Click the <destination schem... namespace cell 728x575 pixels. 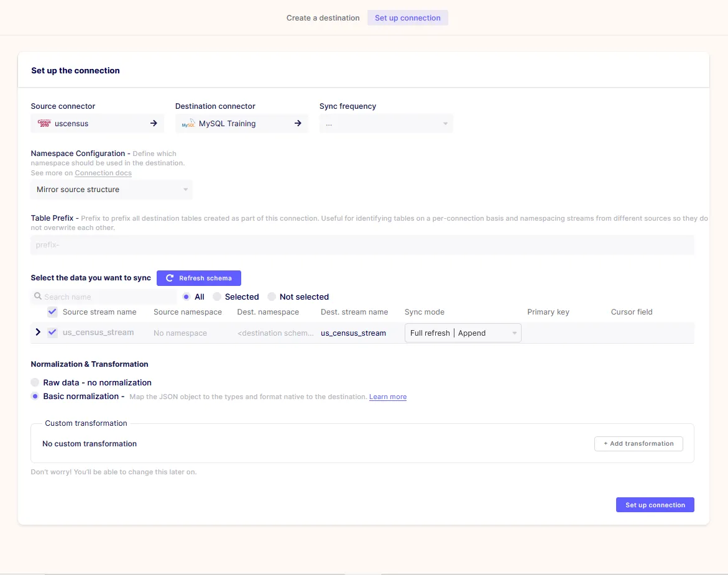click(x=275, y=333)
